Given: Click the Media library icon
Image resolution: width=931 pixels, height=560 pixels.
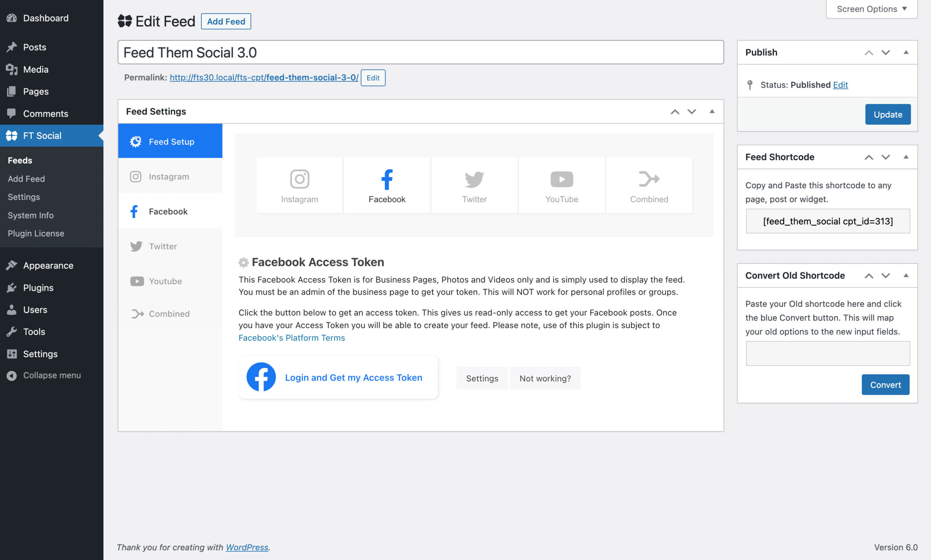Looking at the screenshot, I should point(12,69).
